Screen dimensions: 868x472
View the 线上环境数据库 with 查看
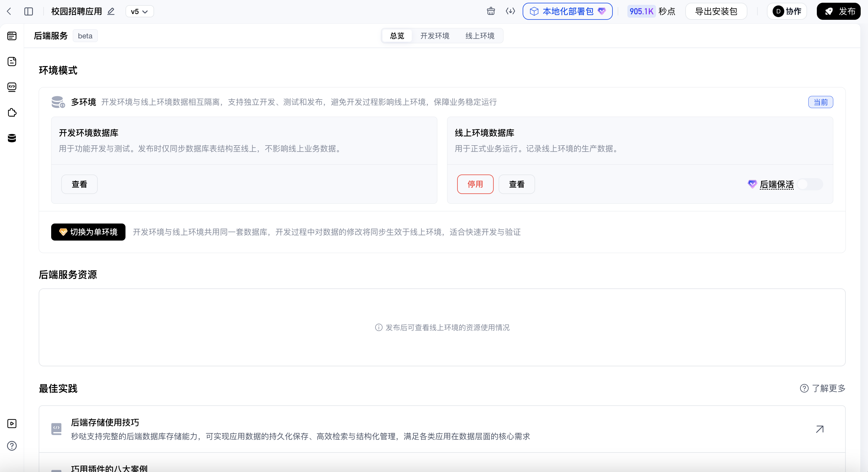click(x=517, y=184)
